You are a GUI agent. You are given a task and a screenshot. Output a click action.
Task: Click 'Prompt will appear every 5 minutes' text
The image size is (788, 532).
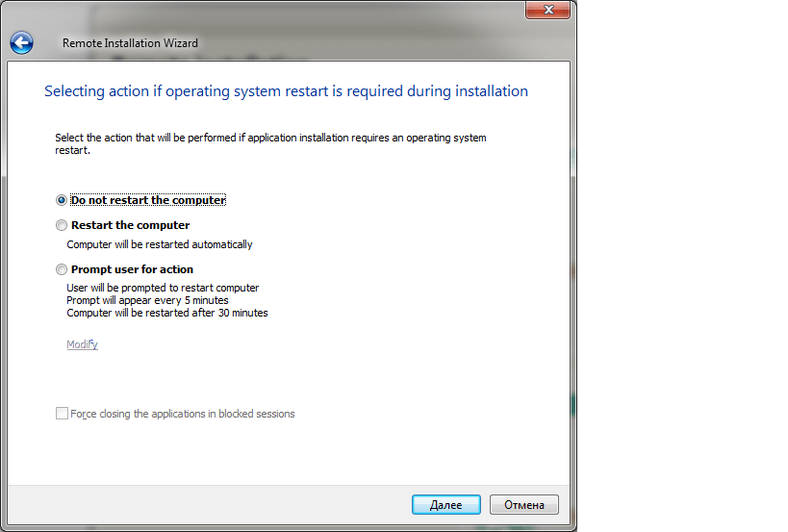(147, 300)
